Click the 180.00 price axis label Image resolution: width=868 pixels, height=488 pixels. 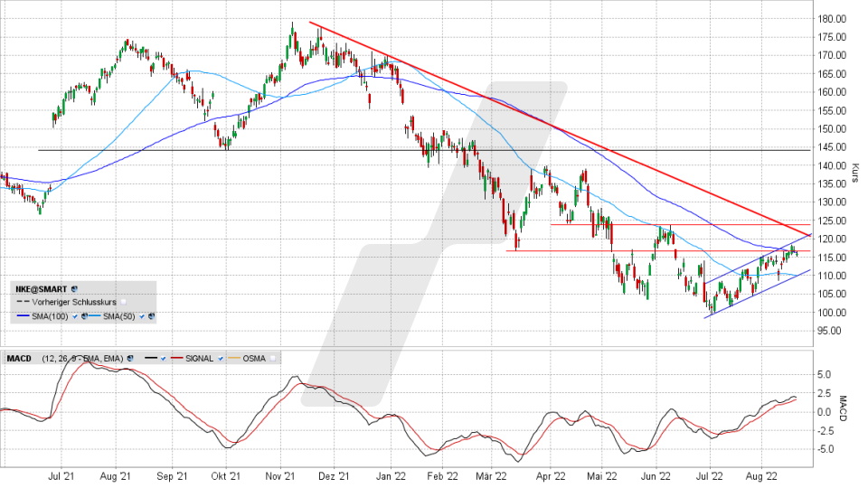pyautogui.click(x=832, y=19)
